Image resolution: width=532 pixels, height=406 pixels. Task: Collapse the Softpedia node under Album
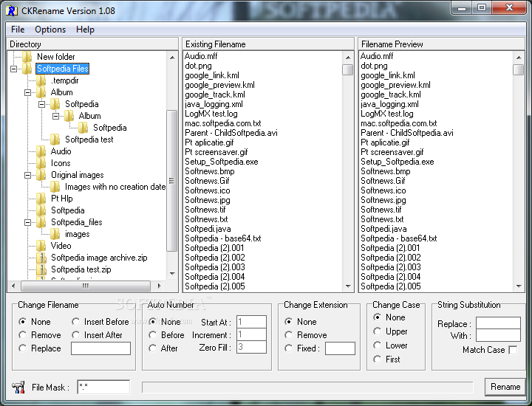[41, 104]
